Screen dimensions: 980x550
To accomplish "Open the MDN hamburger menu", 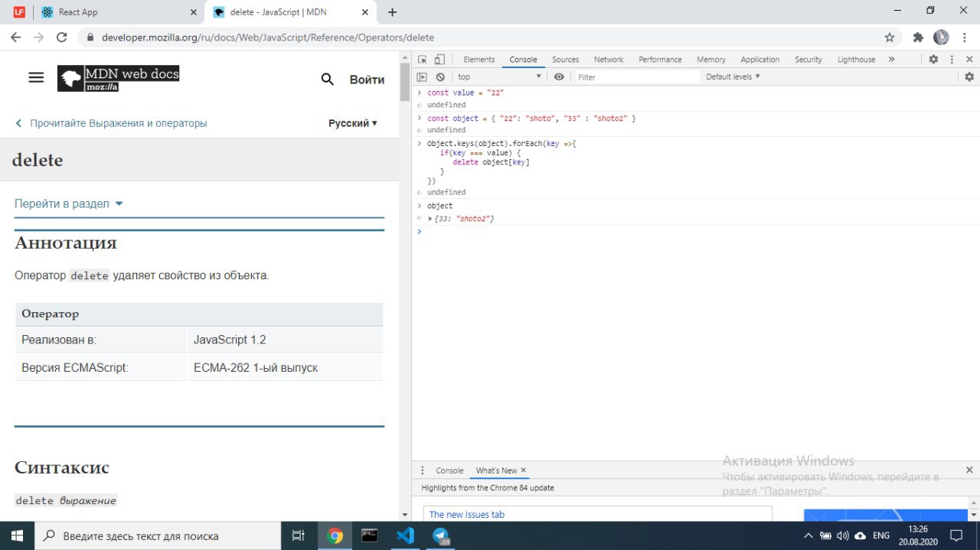I will [36, 77].
